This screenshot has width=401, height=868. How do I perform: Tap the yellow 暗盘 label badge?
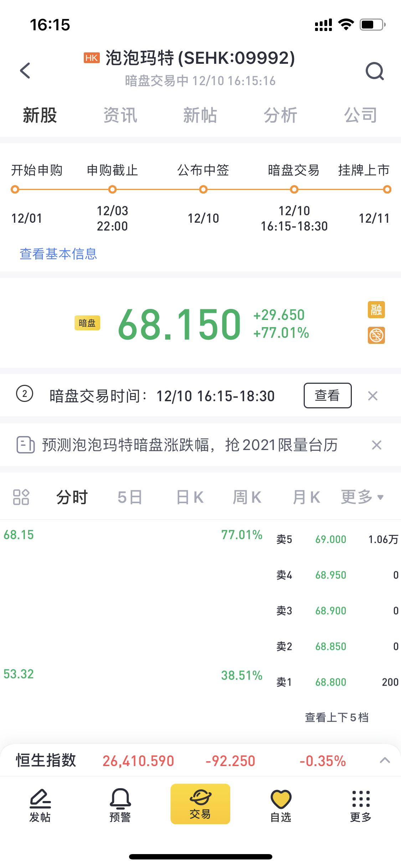click(x=87, y=323)
